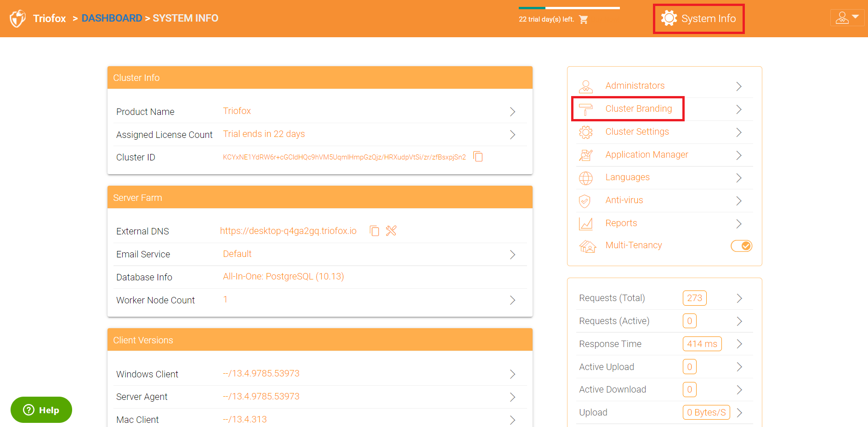This screenshot has width=868, height=427.
Task: Click the green Help button
Action: (41, 410)
